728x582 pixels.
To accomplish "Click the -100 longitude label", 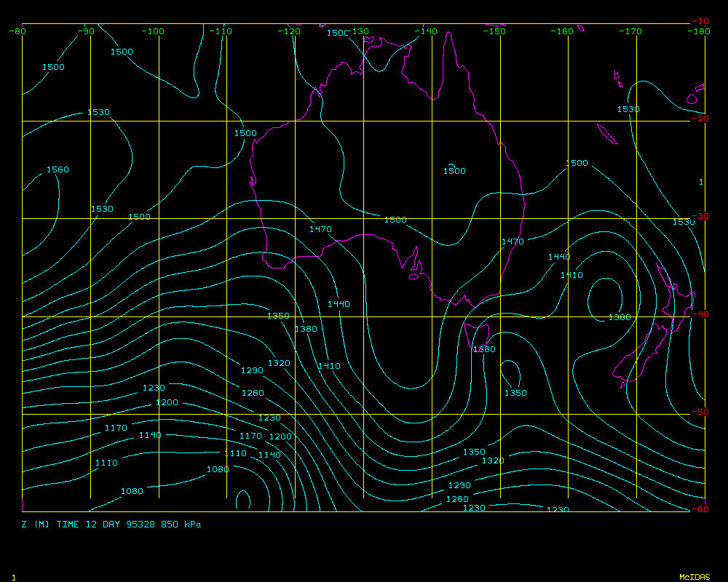I will click(153, 31).
